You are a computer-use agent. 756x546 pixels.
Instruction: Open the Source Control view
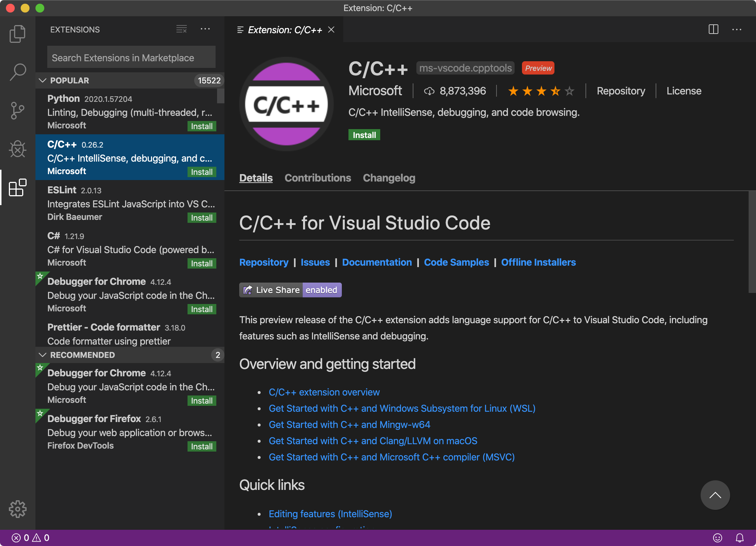pyautogui.click(x=17, y=111)
